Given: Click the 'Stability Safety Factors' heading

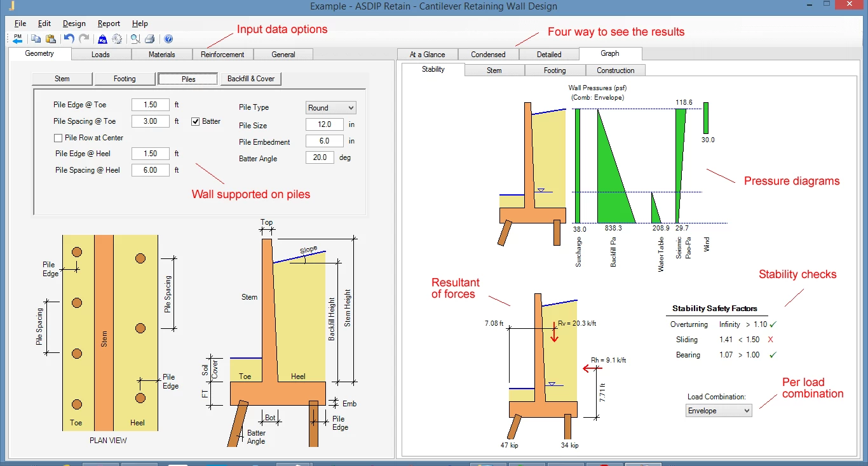Looking at the screenshot, I should tap(715, 309).
